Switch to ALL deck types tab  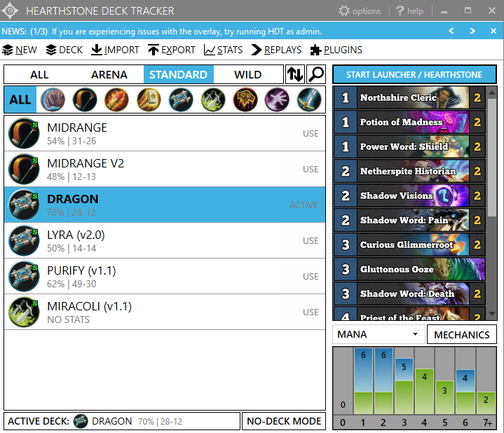[x=39, y=74]
